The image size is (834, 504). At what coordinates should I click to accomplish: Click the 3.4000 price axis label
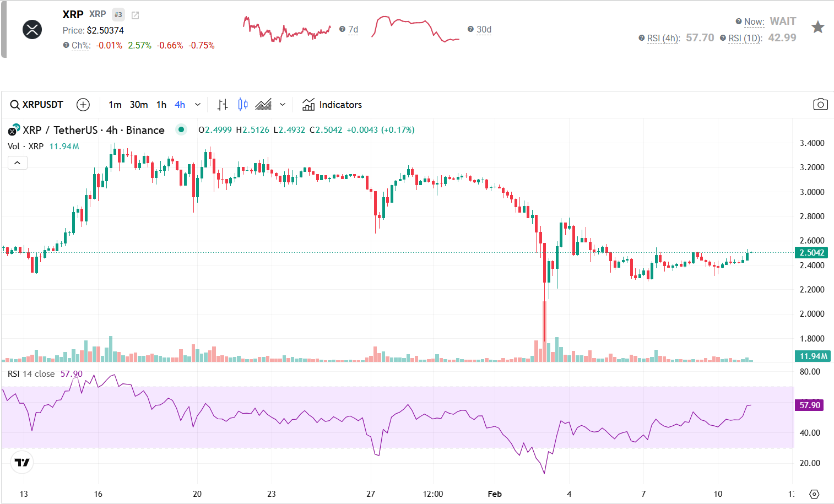tap(812, 143)
